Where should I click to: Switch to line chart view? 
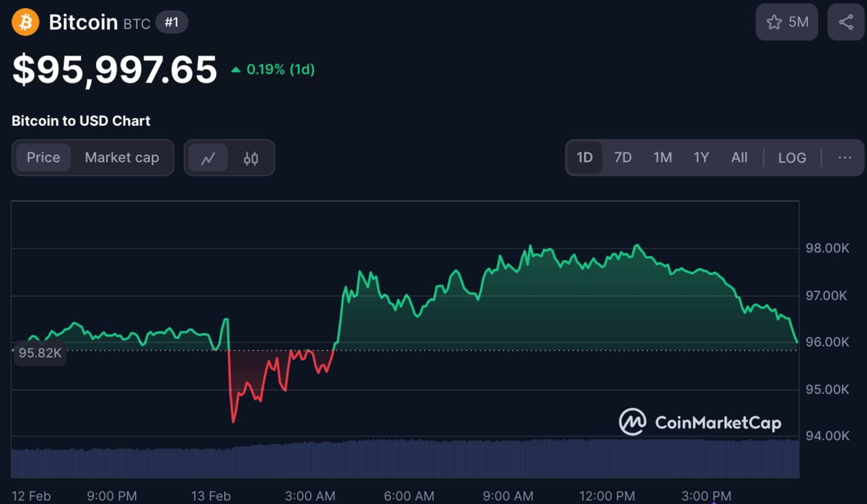(x=208, y=158)
